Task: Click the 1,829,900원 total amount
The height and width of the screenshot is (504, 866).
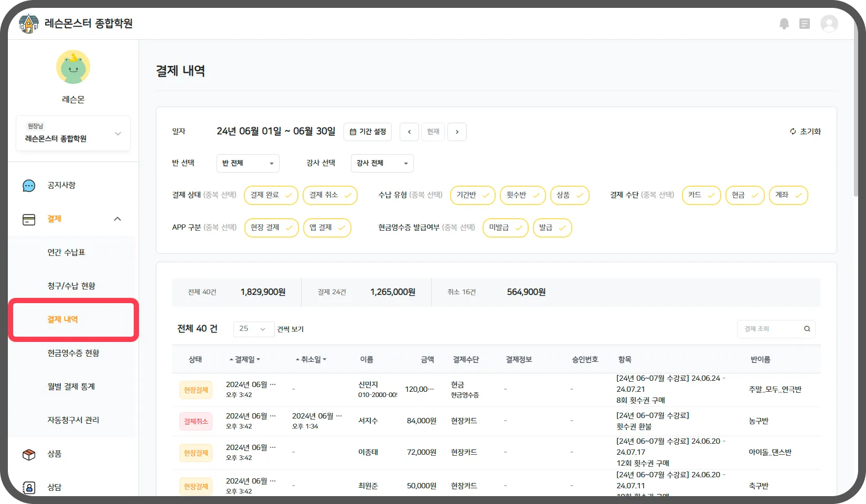Action: (263, 292)
